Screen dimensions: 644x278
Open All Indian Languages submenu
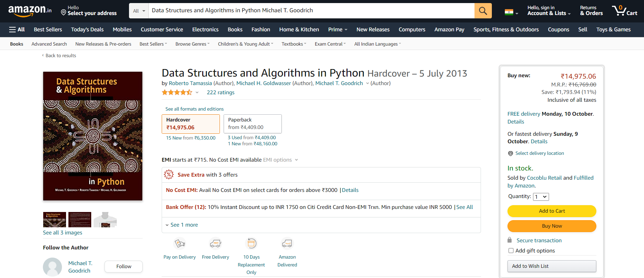coord(377,44)
